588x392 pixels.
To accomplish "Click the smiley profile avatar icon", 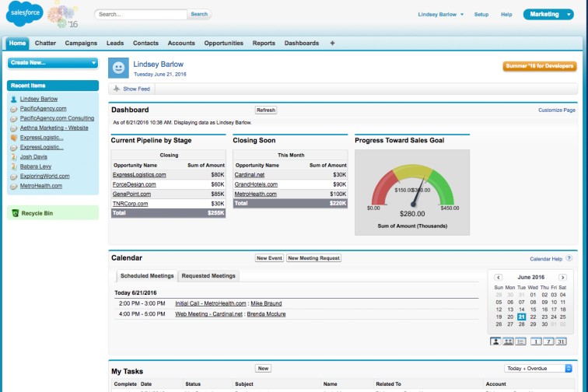I will click(x=118, y=68).
